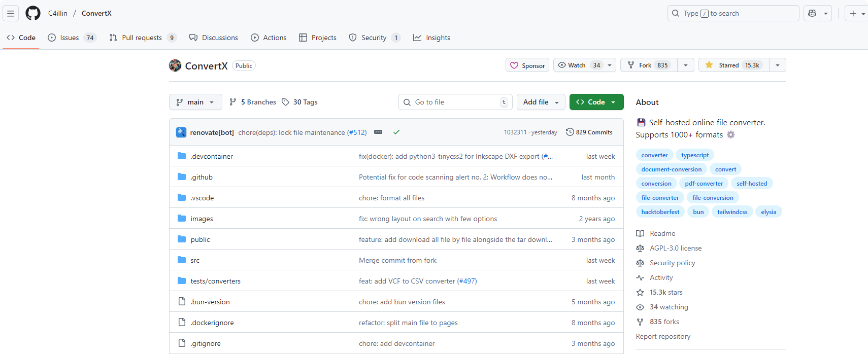The image size is (868, 354).
Task: Expand the Copilot dropdown arrow
Action: click(826, 14)
